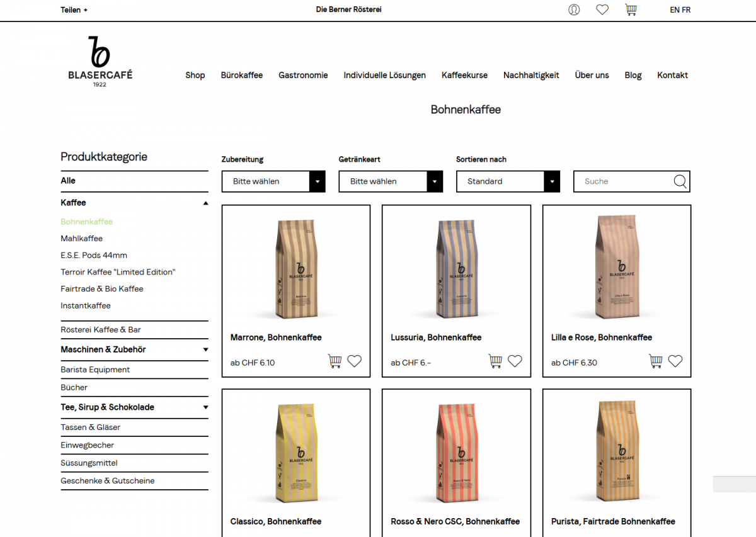Add Lilla e Rose to cart
The image size is (756, 537).
click(656, 361)
